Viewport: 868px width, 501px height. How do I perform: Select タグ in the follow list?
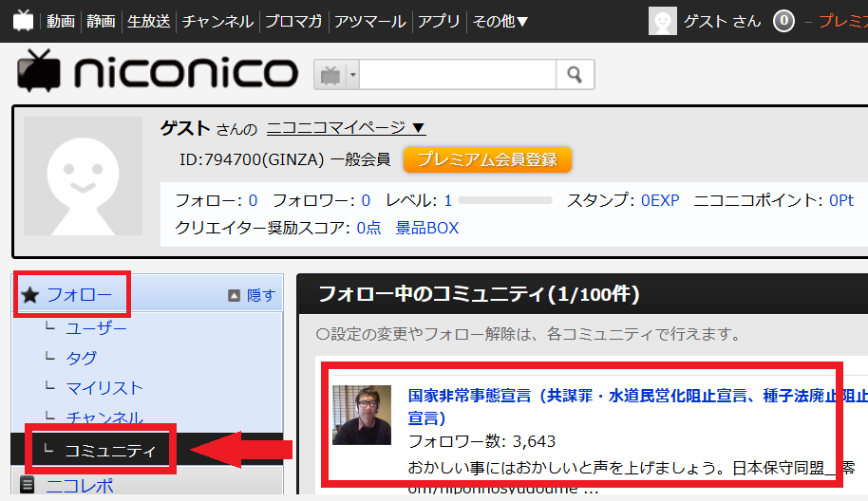pos(82,359)
